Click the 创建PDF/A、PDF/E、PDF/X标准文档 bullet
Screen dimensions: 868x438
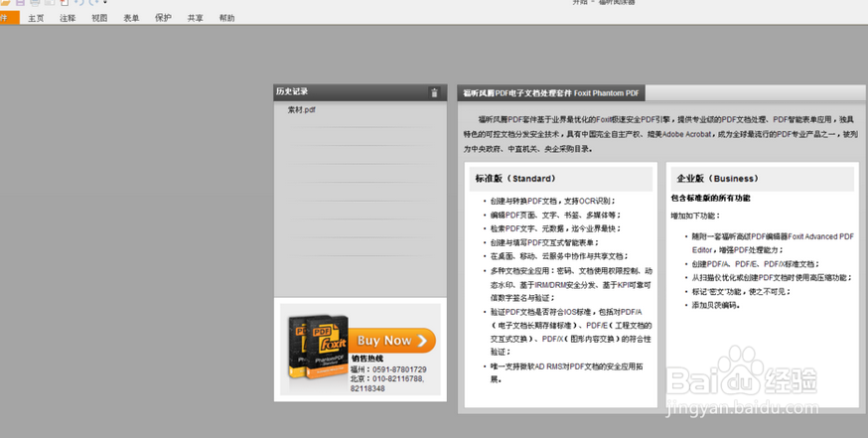(x=756, y=264)
